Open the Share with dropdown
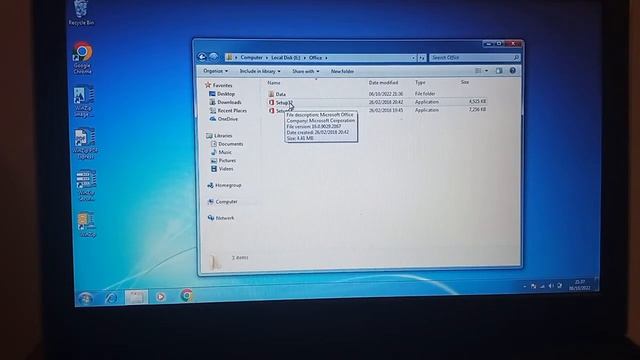640x360 pixels. click(x=306, y=71)
